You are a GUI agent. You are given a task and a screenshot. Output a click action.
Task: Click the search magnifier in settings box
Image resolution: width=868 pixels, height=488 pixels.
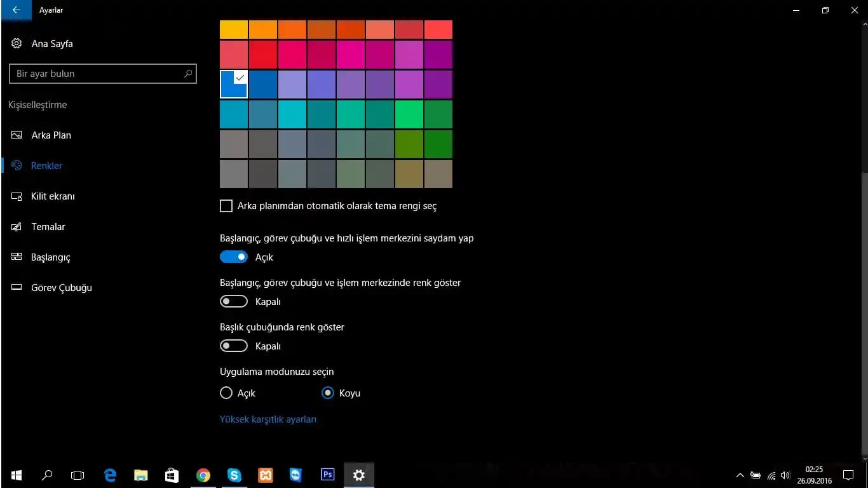click(x=187, y=74)
